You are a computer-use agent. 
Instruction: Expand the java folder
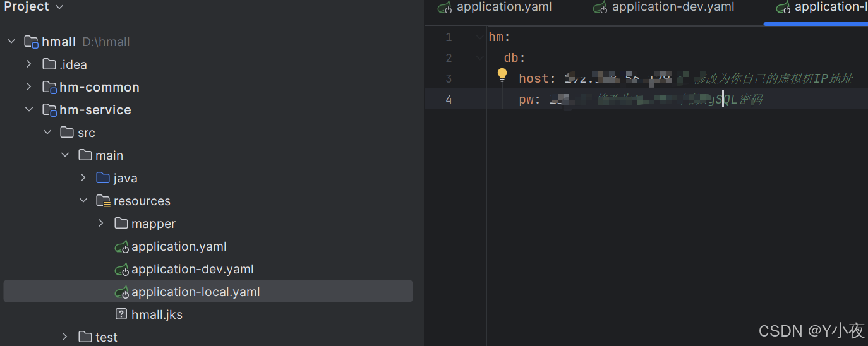pos(83,178)
